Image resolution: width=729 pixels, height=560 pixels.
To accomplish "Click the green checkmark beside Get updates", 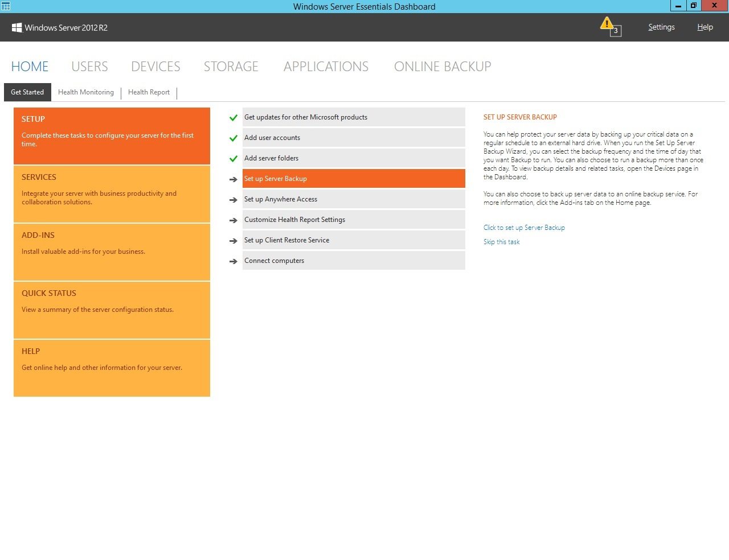I will click(x=233, y=118).
